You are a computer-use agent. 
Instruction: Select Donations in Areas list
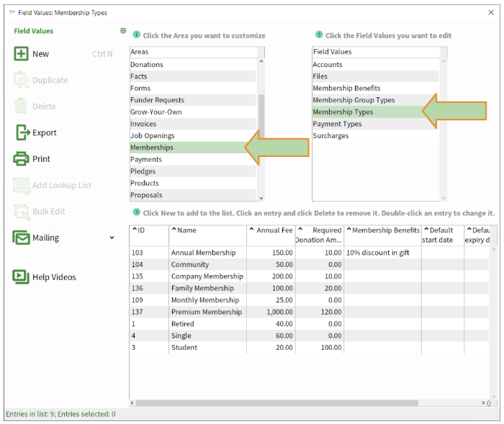[193, 65]
